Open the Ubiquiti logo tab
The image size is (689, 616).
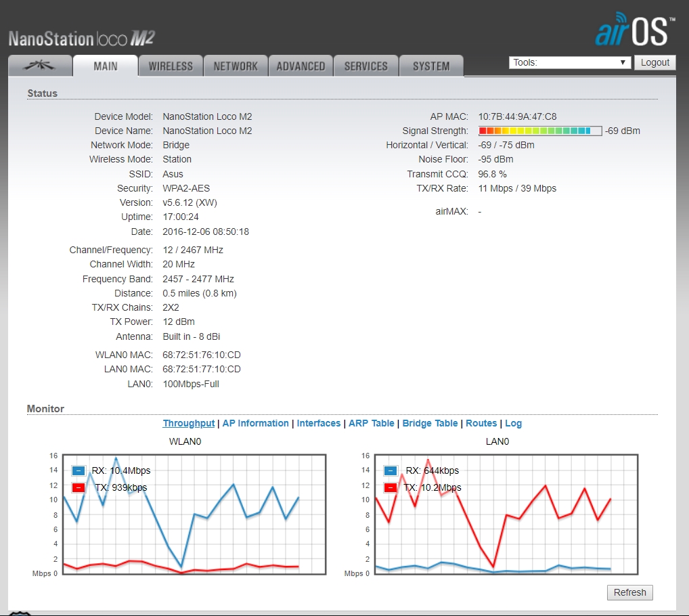40,66
